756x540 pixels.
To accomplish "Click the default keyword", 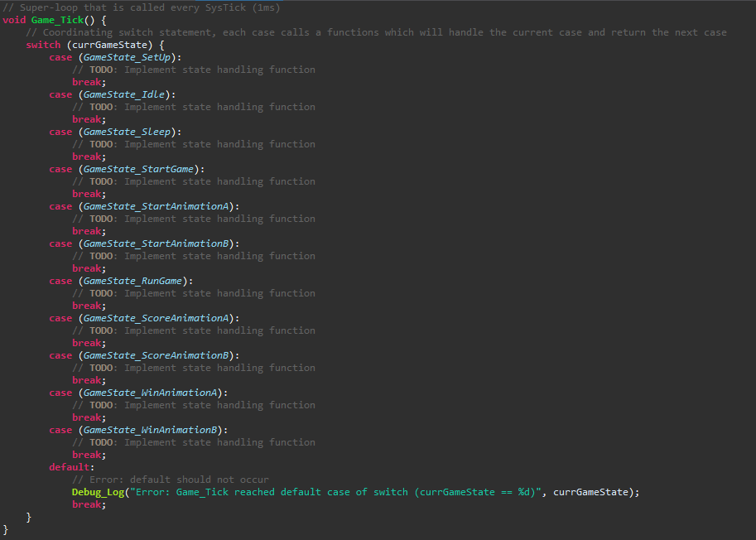I will [x=70, y=467].
